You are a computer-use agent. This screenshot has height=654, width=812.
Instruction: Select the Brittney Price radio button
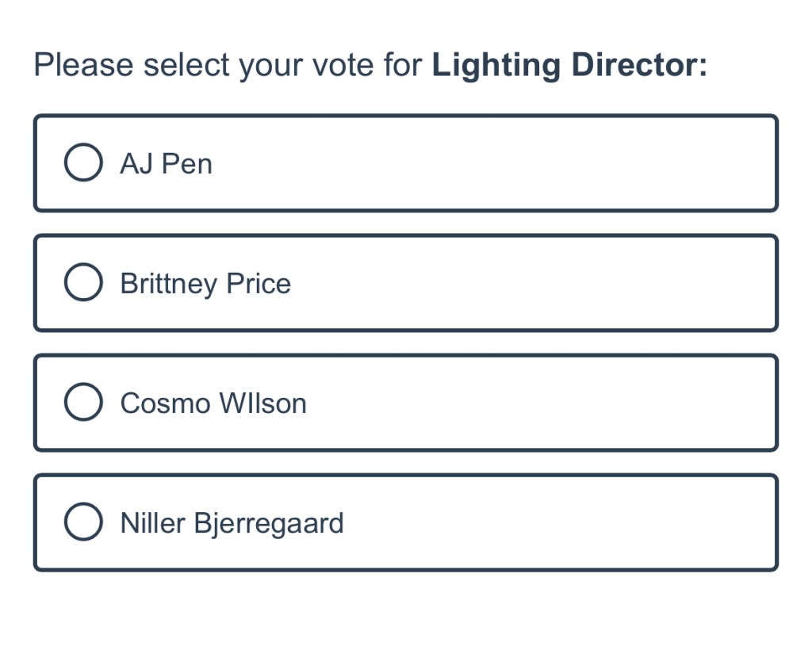coord(83,282)
